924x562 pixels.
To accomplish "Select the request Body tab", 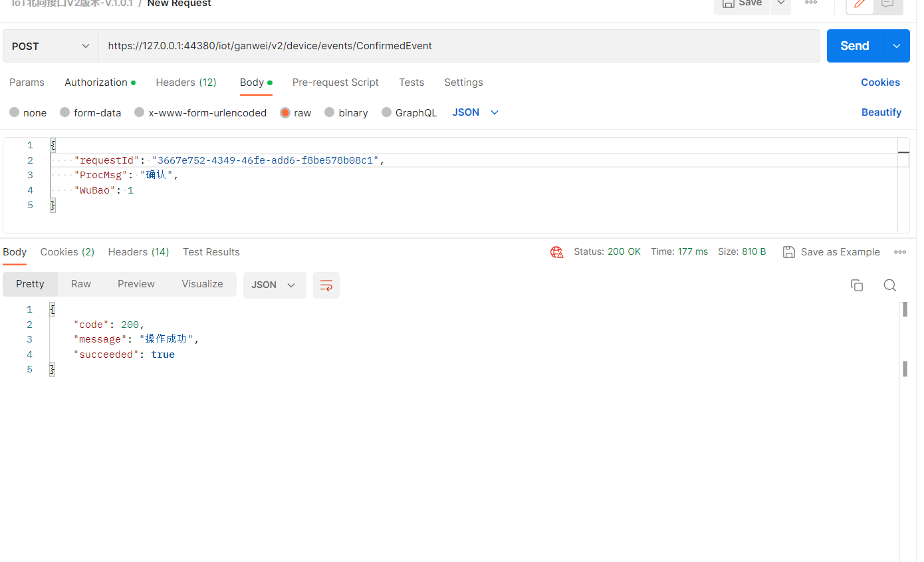I will [256, 82].
